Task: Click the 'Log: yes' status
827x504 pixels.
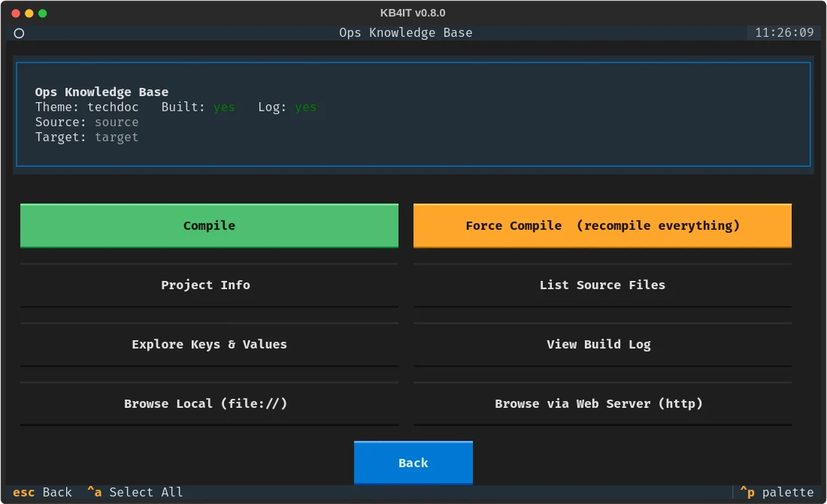Action: click(287, 107)
